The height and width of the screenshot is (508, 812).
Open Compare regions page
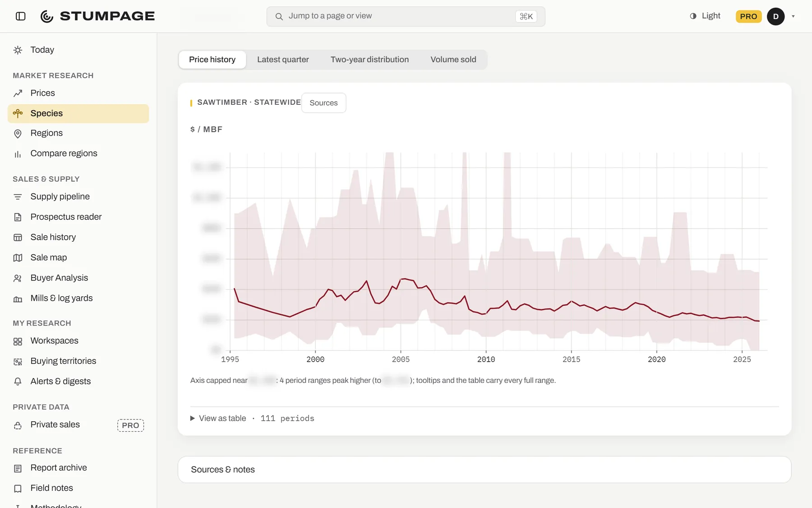(64, 154)
